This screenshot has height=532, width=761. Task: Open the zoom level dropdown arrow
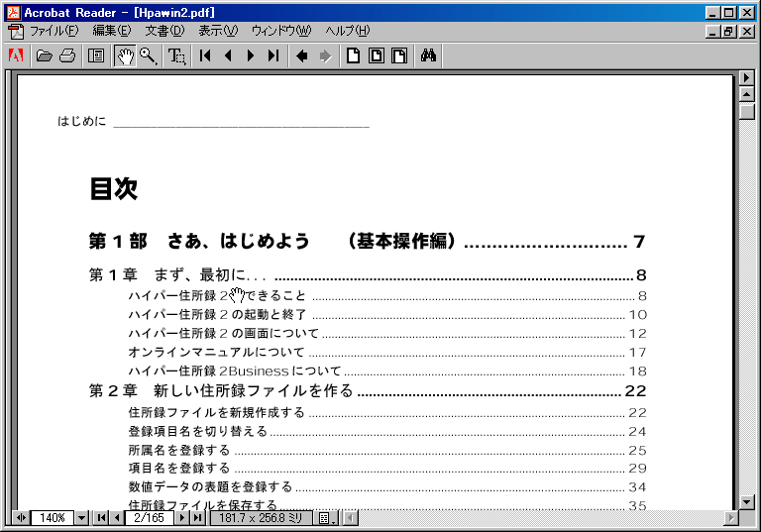pos(82,518)
